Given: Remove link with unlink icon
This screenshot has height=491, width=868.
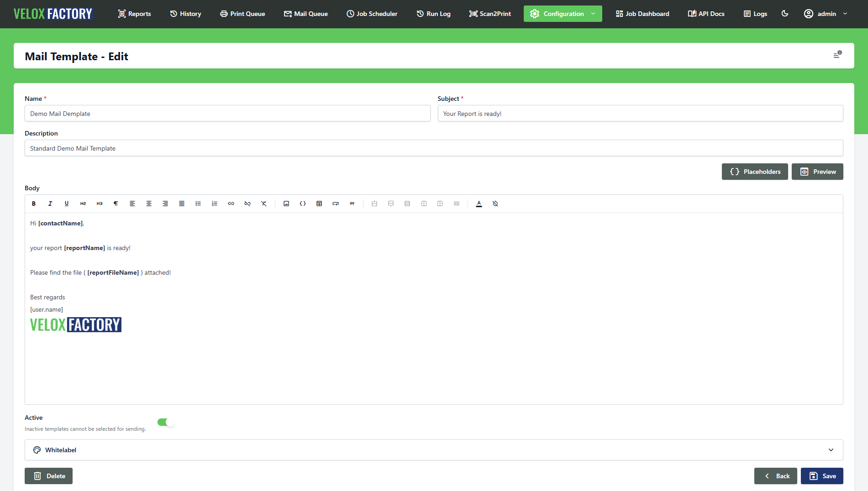Looking at the screenshot, I should 247,204.
